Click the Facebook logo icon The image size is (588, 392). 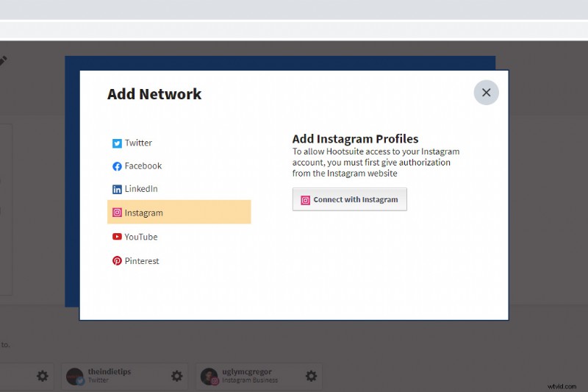117,166
